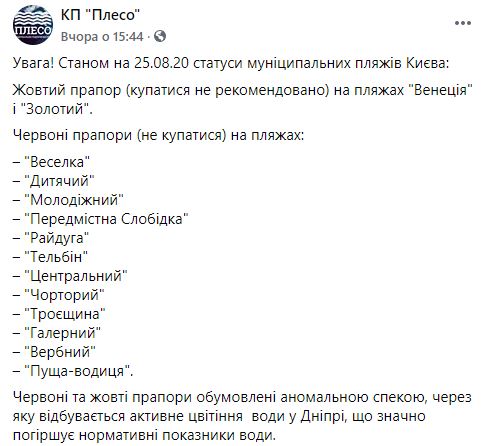This screenshot has height=446, width=489.
Task: Open the КП Плесо profile avatar
Action: click(x=33, y=25)
